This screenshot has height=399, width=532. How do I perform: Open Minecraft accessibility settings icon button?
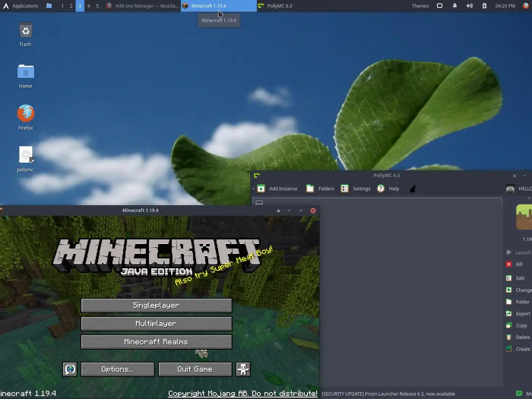click(243, 369)
